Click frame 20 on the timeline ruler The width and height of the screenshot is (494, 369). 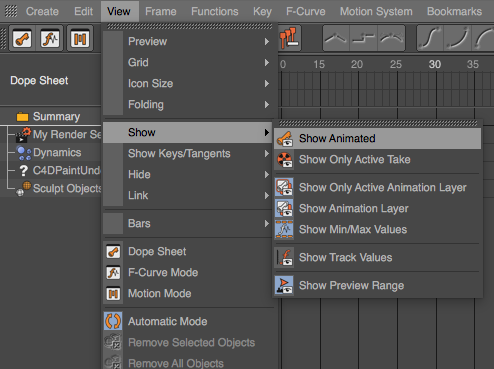[x=357, y=64]
